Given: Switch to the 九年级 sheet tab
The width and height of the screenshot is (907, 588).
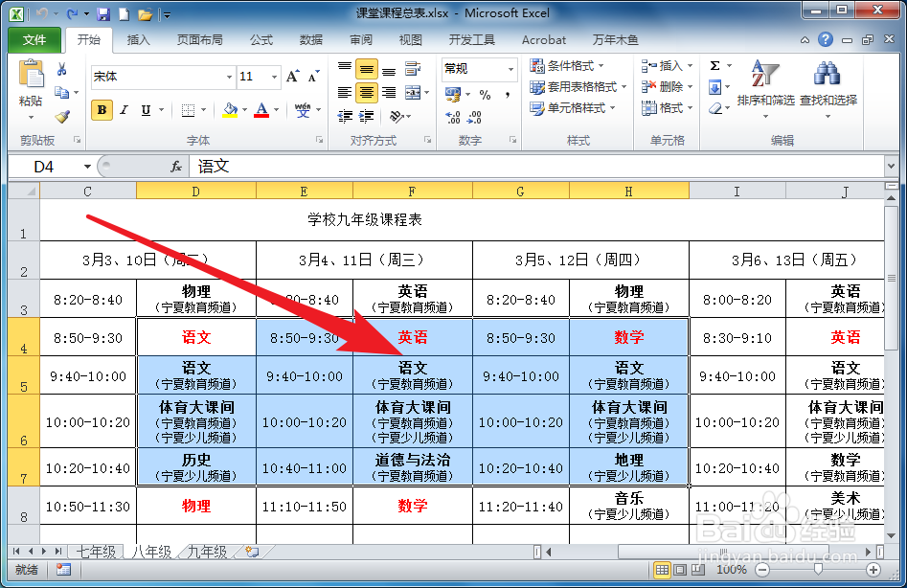Looking at the screenshot, I should tap(208, 553).
